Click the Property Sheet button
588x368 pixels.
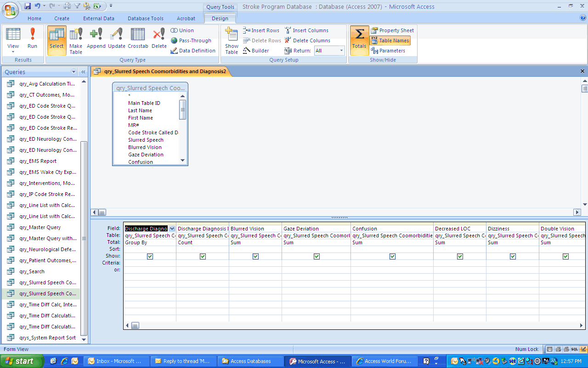[392, 30]
